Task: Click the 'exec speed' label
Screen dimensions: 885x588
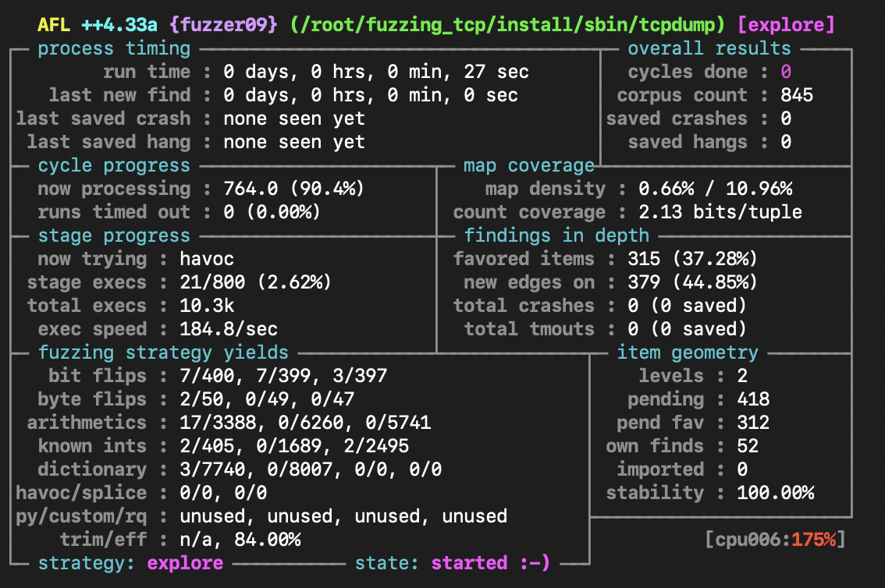Action: tap(92, 329)
